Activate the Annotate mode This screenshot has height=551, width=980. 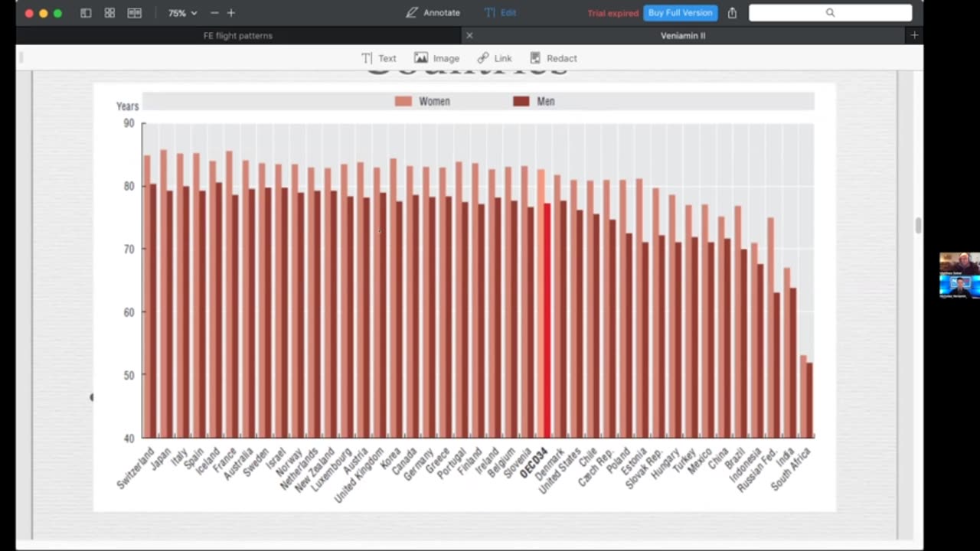433,13
